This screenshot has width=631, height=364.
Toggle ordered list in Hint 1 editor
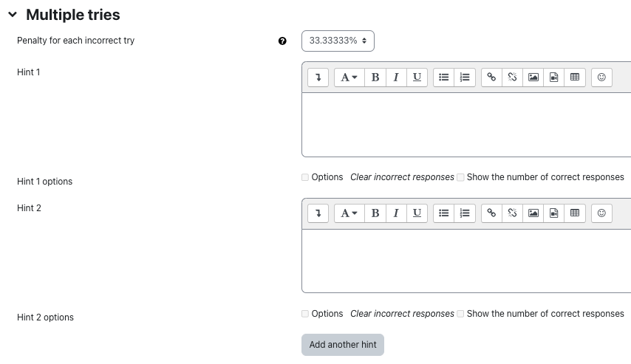coord(465,78)
